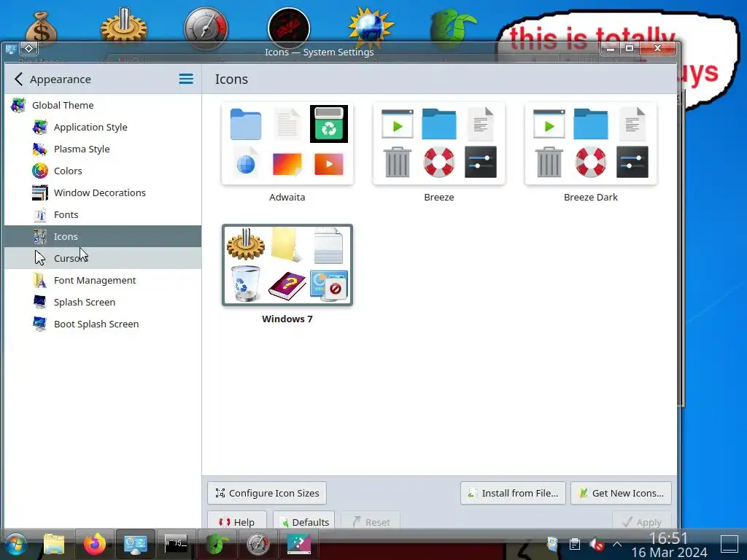
Task: Toggle the keep-on-all-desktops titlebar pin
Action: [x=28, y=49]
